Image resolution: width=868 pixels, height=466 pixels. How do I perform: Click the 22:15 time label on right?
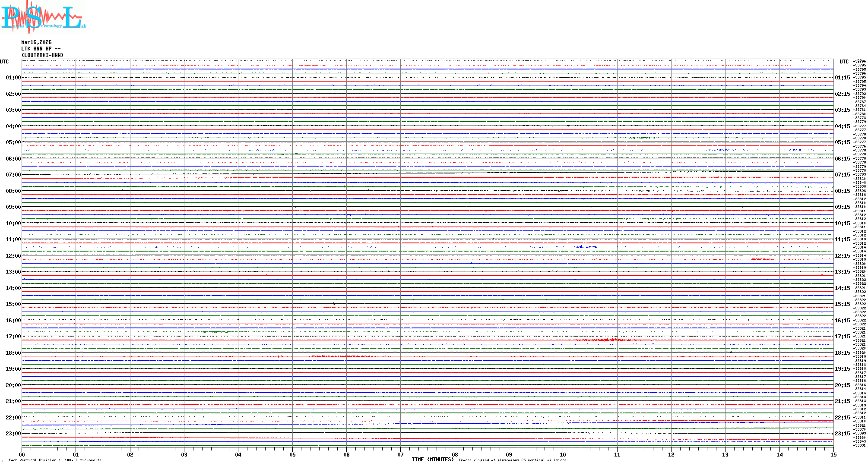842,418
